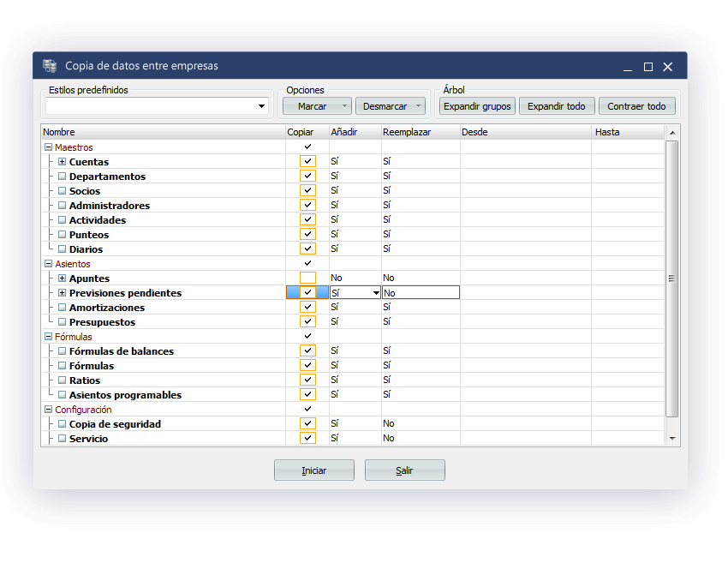Image resolution: width=728 pixels, height=569 pixels.
Task: Open the Añadir dropdown for Previsiones pendientes
Action: [x=375, y=293]
